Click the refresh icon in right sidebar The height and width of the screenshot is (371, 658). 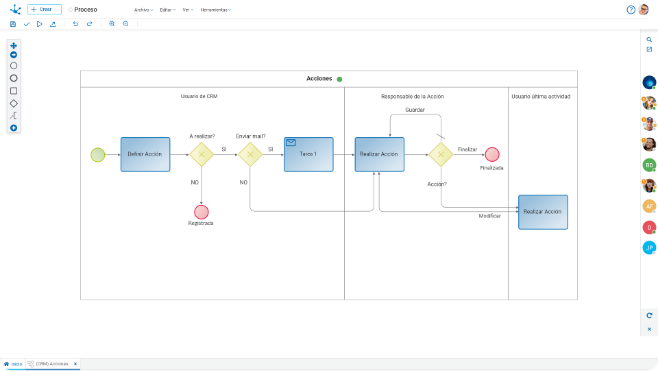(649, 316)
